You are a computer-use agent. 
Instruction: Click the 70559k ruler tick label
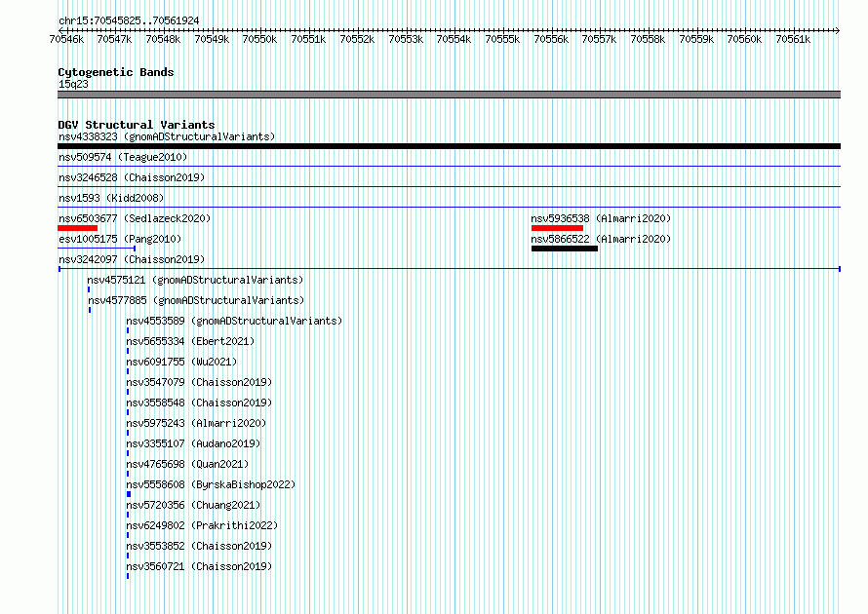tap(696, 39)
